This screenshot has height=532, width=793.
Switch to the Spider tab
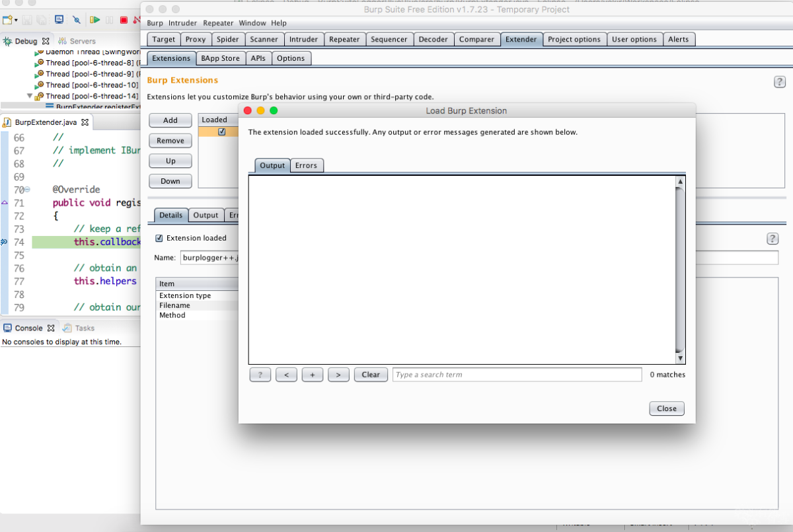[x=228, y=40]
